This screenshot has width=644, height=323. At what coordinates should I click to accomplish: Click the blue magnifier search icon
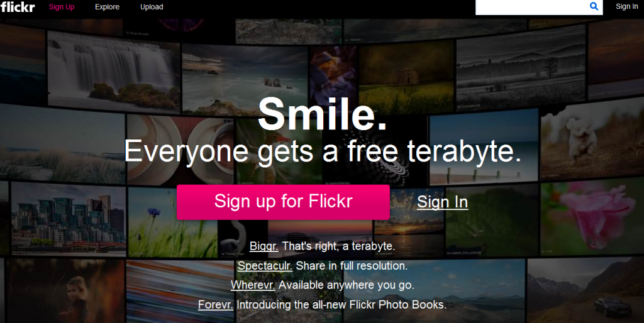594,6
